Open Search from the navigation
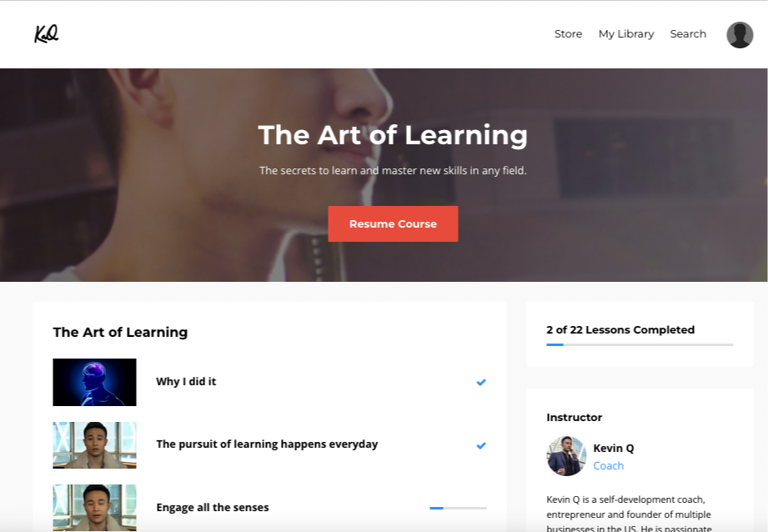The height and width of the screenshot is (532, 768). (x=688, y=34)
